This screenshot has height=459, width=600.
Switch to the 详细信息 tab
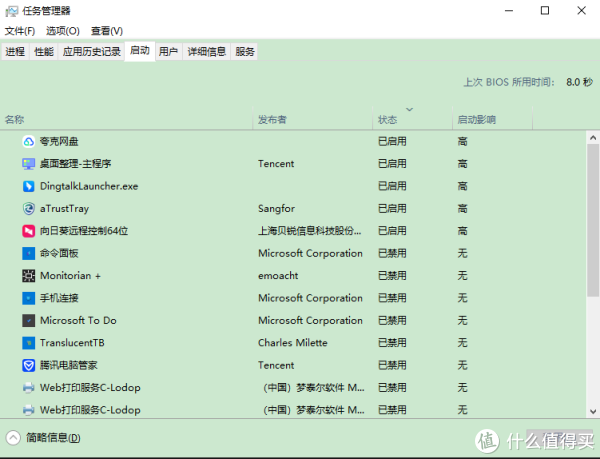pos(207,51)
